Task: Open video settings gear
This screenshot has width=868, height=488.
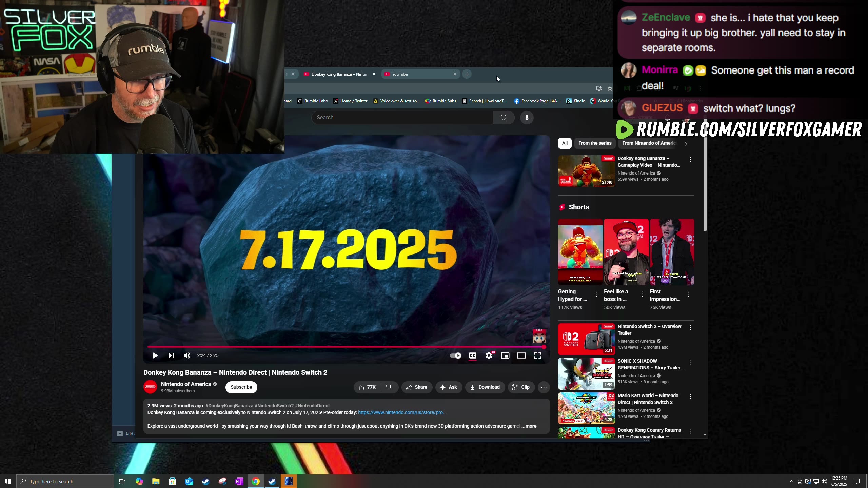Action: 489,355
